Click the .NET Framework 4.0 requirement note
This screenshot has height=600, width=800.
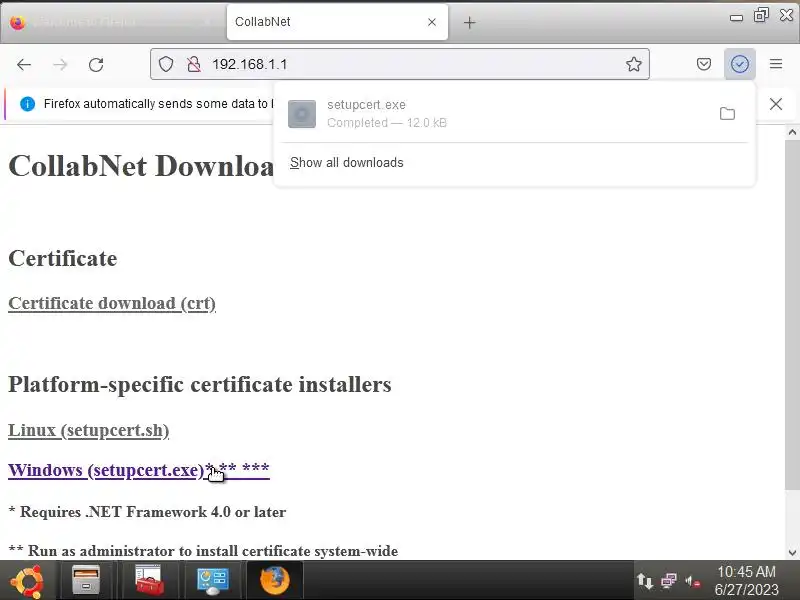pos(147,512)
